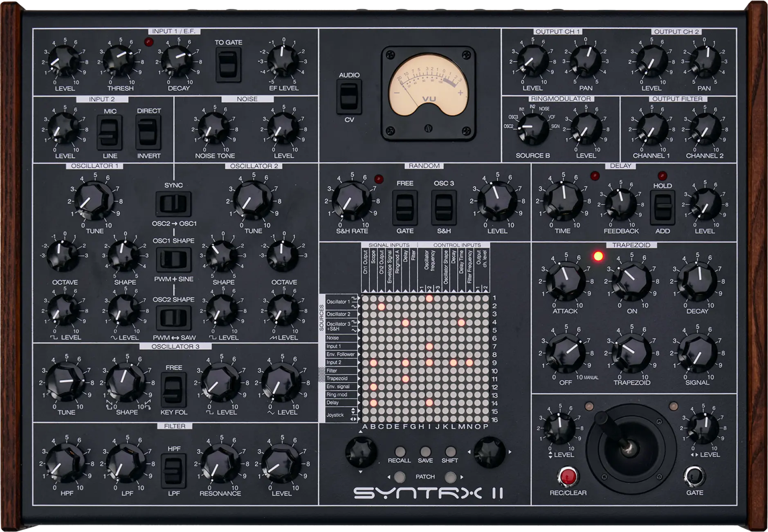Click the joystick horizontal LEVEL knob
The width and height of the screenshot is (768, 532).
point(703,428)
